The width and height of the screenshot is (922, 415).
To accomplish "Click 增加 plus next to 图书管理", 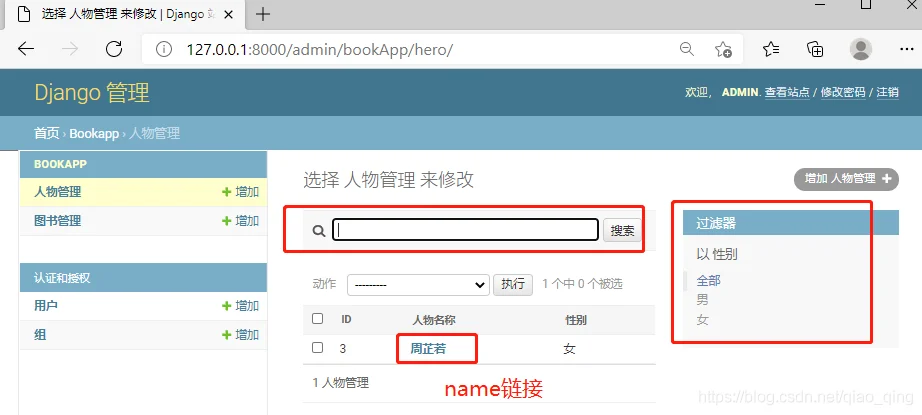I will pos(240,221).
